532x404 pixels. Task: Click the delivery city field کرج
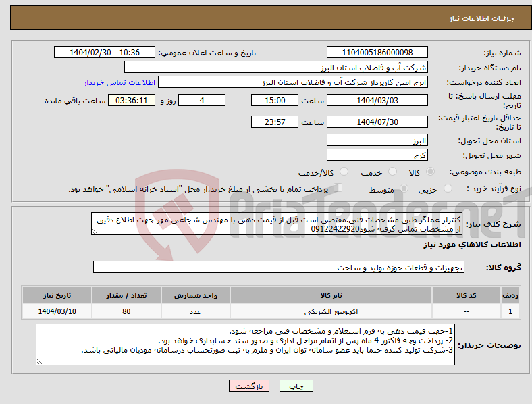377,155
